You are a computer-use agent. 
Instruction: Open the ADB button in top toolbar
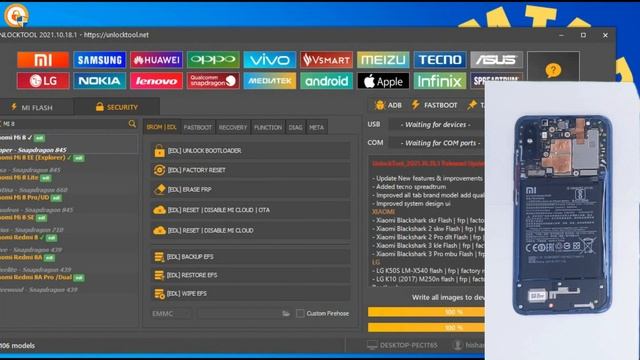click(389, 105)
